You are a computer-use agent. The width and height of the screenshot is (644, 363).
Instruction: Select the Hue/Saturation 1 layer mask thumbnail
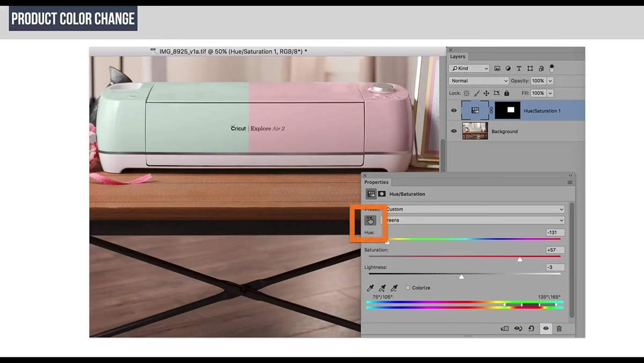click(x=508, y=111)
